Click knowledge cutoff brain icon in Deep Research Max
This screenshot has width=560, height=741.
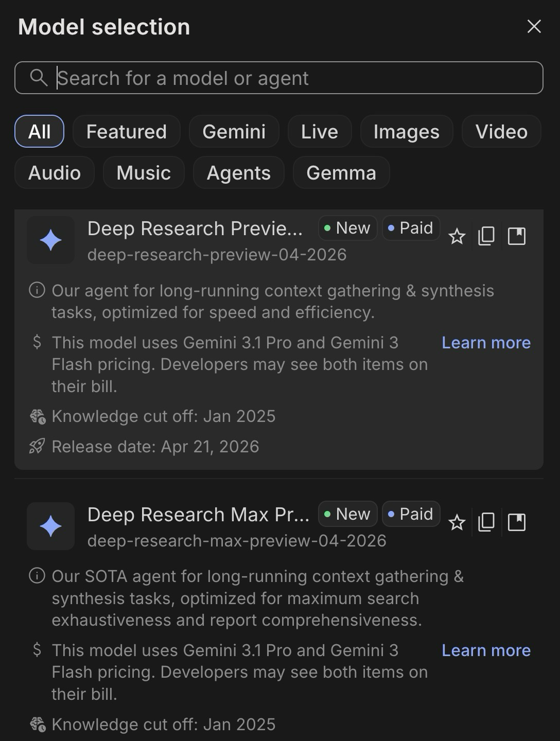coord(38,725)
